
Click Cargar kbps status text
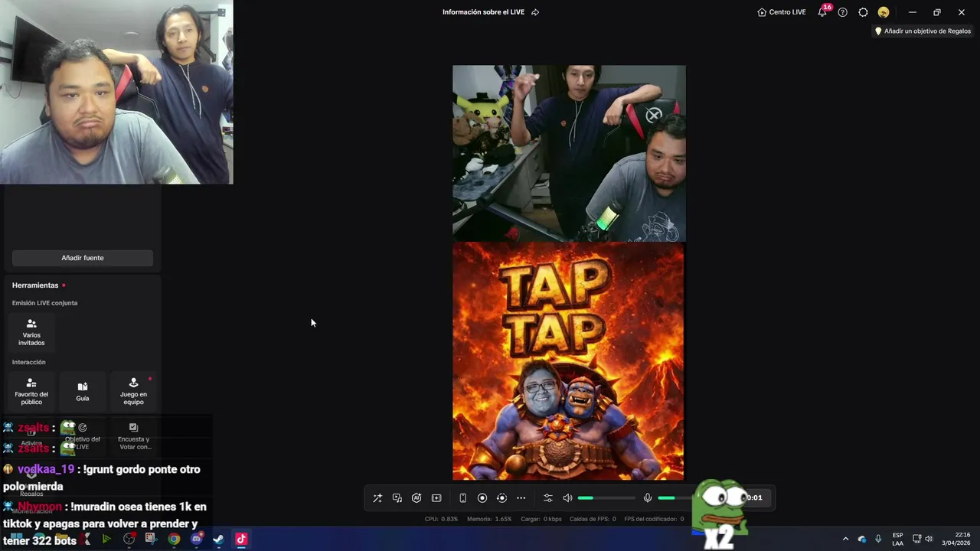pyautogui.click(x=541, y=519)
